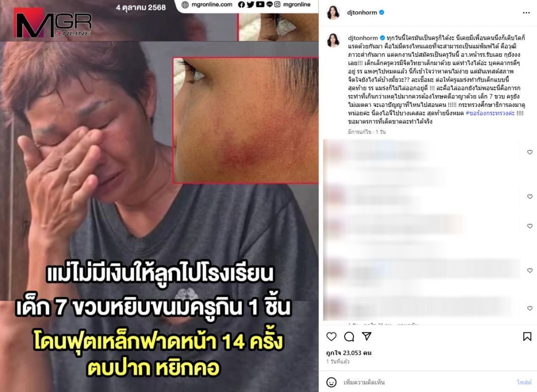Click the #ขอร้องกระทรวงค่ะ hashtag link
The height and width of the screenshot is (392, 537).
(490, 113)
